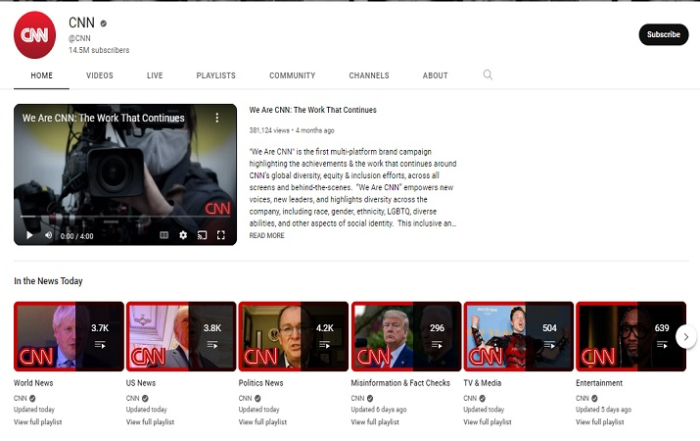This screenshot has height=441, width=700.
Task: Switch to the Videos tab
Action: [x=100, y=75]
